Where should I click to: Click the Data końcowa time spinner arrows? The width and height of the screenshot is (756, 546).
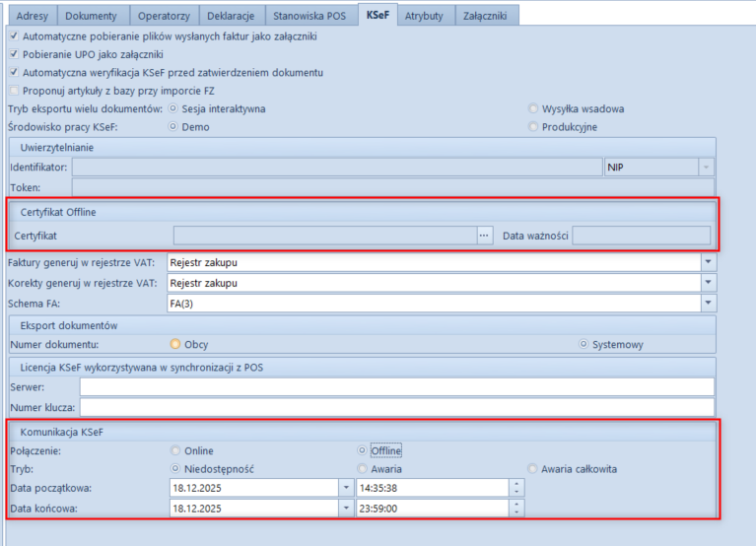[517, 508]
